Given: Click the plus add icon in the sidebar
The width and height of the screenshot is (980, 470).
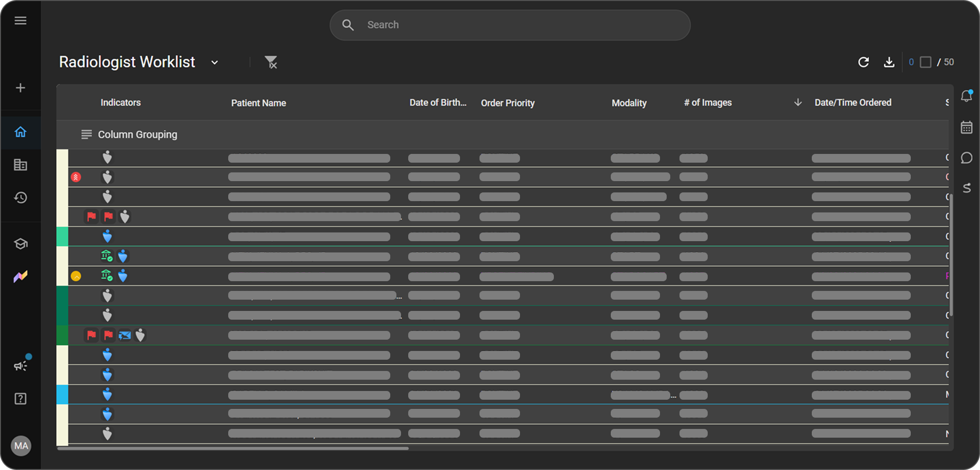Looking at the screenshot, I should coord(21,88).
